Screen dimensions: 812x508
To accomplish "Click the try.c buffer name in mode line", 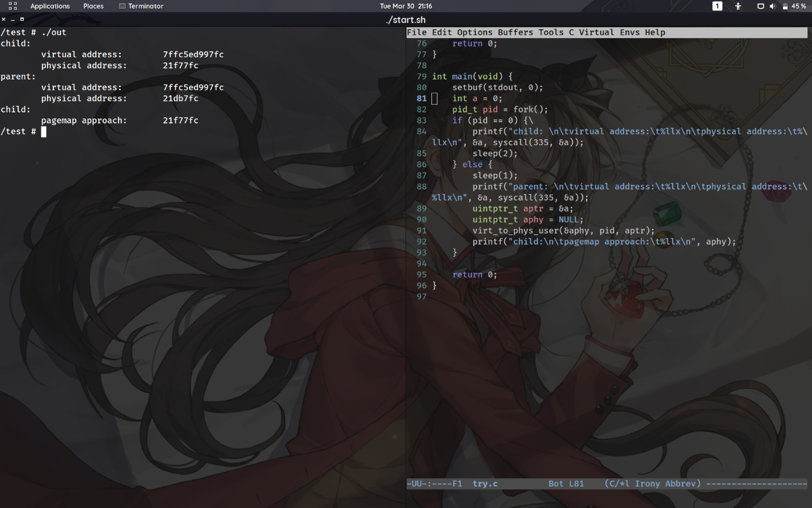I will (485, 484).
